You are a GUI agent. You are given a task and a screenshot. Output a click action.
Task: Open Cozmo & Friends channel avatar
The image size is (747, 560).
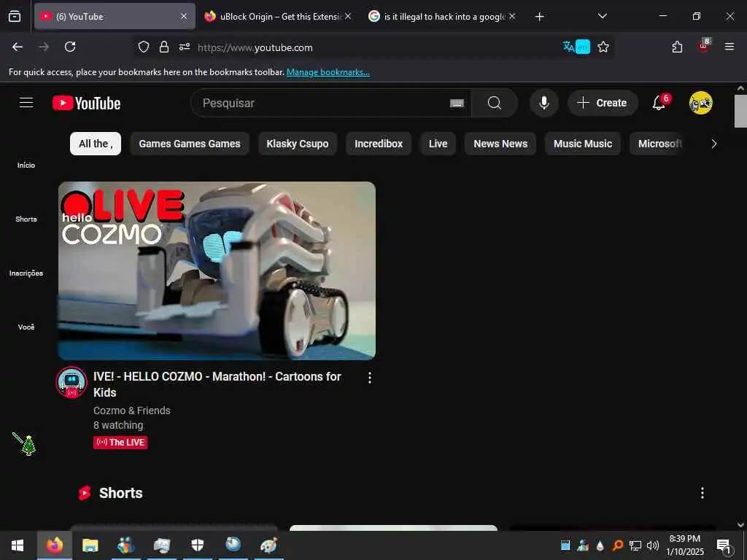coord(71,382)
